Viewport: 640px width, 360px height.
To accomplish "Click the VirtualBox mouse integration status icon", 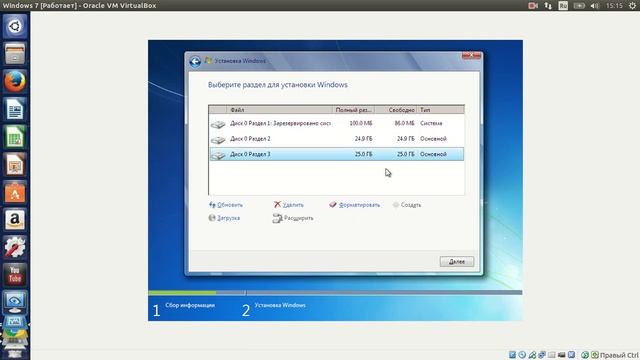I will coord(585,355).
